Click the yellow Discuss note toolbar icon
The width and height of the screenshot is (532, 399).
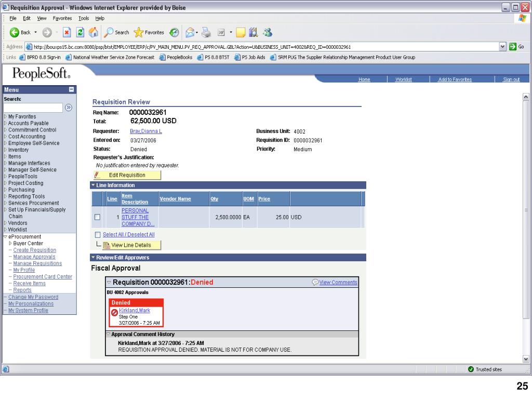pos(241,33)
